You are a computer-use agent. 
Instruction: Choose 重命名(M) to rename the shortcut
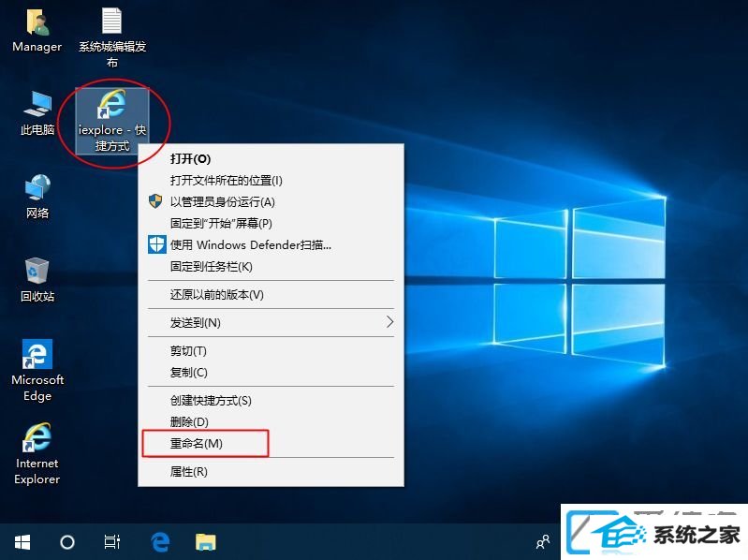pos(271,444)
